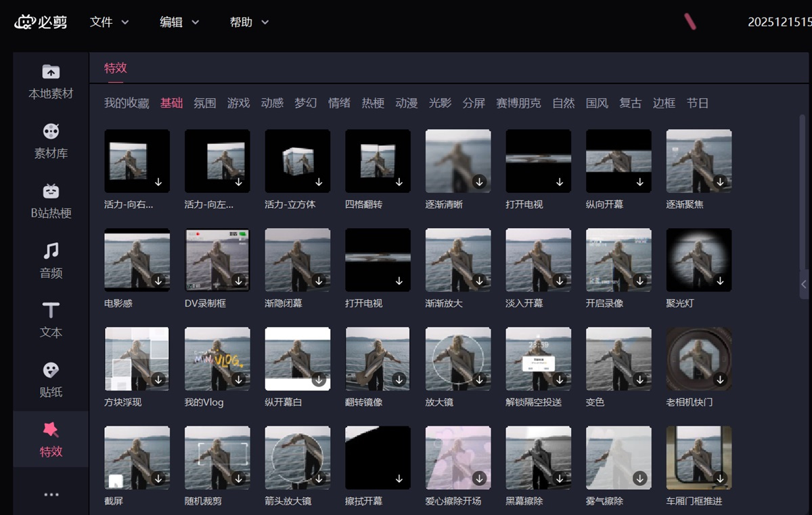Expand the 文件 menu dropdown
The image size is (812, 515).
click(109, 22)
